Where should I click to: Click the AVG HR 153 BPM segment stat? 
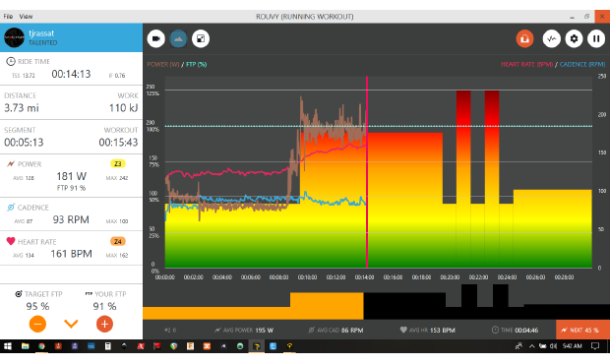(428, 331)
